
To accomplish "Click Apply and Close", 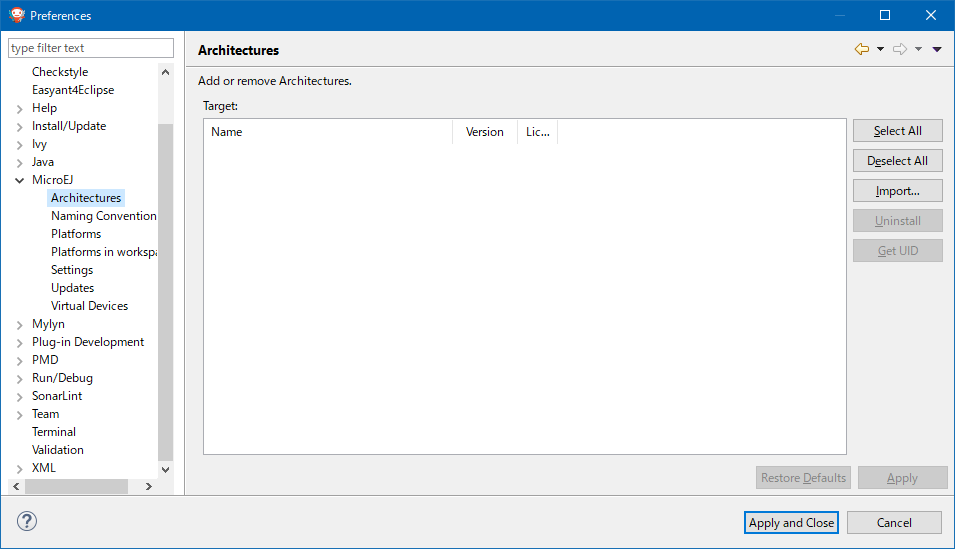I will coord(791,523).
